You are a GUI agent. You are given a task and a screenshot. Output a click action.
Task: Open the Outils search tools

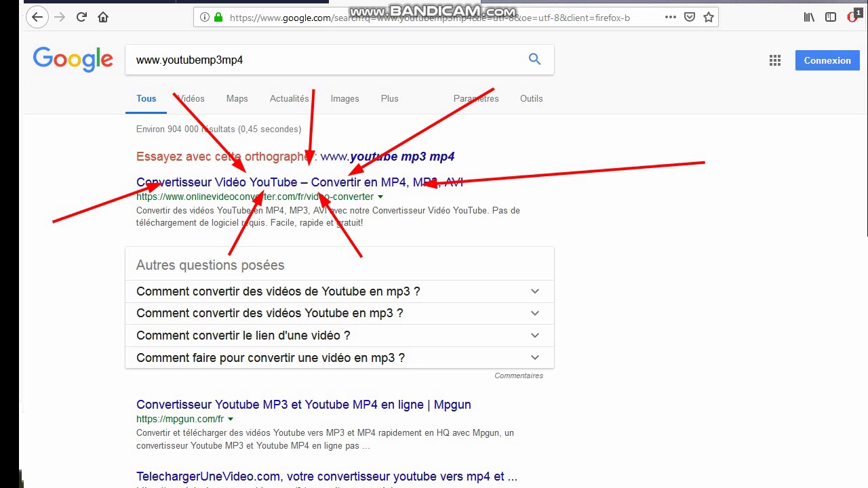pyautogui.click(x=531, y=98)
